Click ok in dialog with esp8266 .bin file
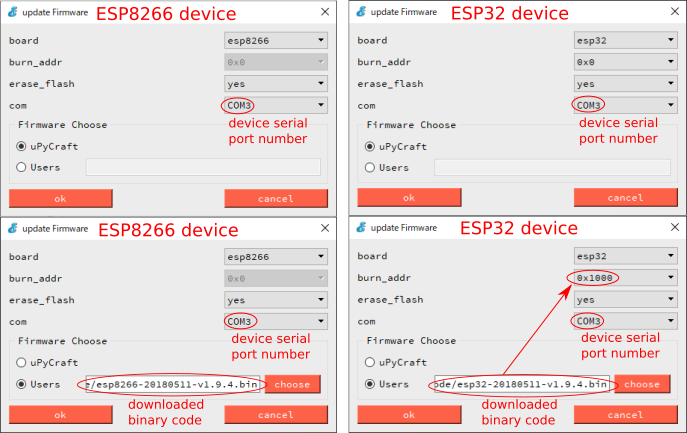The height and width of the screenshot is (433, 687). 60,415
